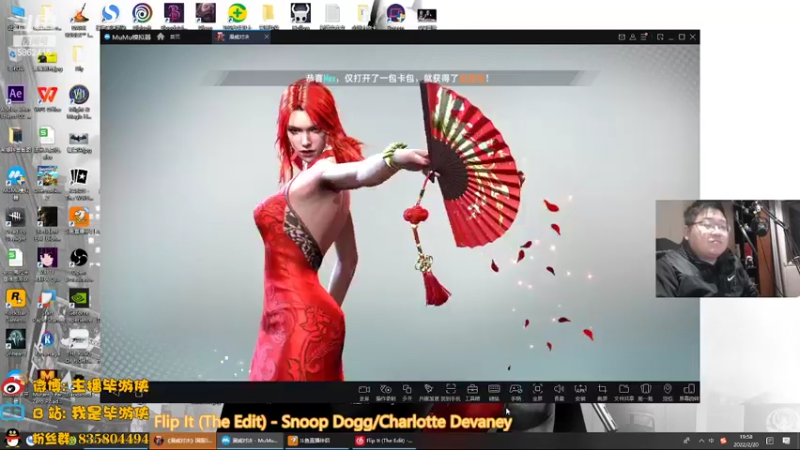Open the MuMu toolbox briefcase icon
This screenshot has height=450, width=800.
point(472,390)
